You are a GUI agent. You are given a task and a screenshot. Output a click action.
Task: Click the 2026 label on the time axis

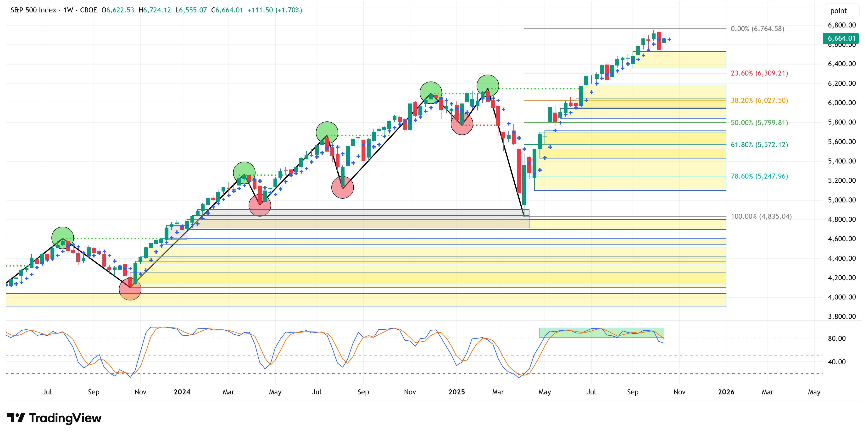(726, 392)
